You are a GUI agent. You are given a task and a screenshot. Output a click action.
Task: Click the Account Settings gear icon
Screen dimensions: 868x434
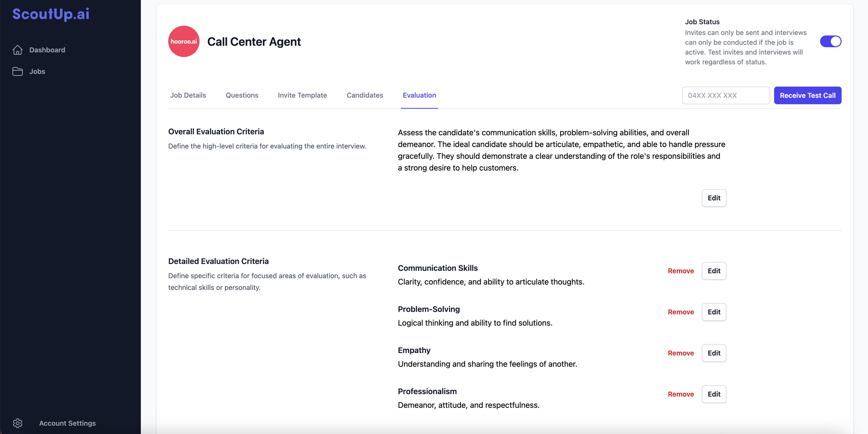pyautogui.click(x=18, y=423)
